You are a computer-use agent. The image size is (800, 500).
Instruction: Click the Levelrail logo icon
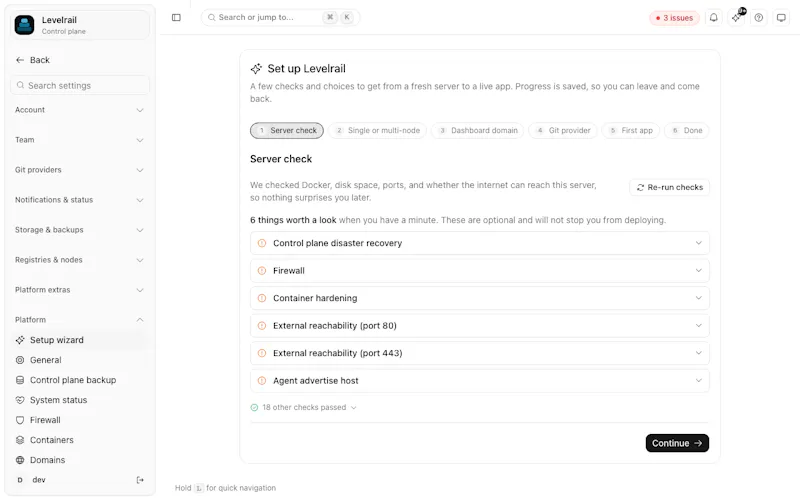(24, 24)
